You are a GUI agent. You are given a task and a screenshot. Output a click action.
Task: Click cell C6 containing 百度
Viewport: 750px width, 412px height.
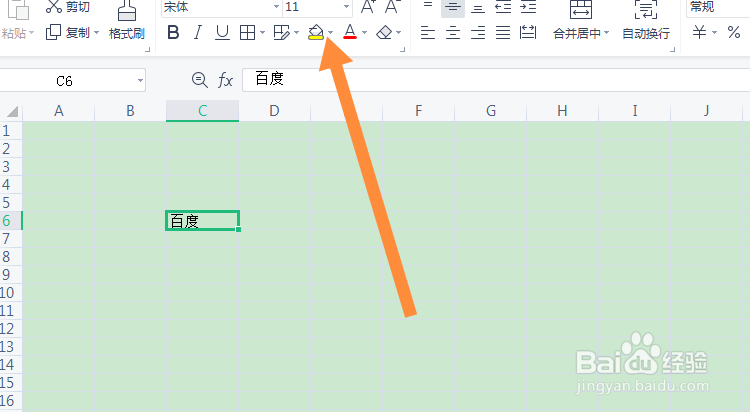[x=202, y=221]
